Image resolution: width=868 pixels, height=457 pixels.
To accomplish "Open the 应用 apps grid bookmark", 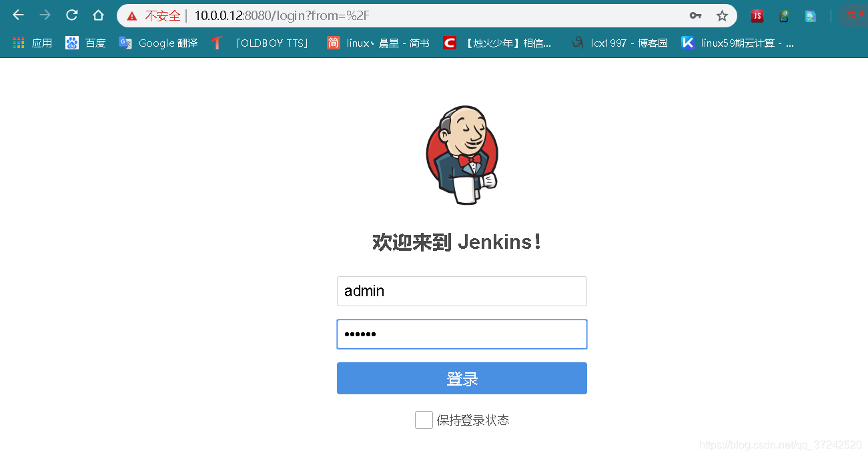I will pos(32,43).
